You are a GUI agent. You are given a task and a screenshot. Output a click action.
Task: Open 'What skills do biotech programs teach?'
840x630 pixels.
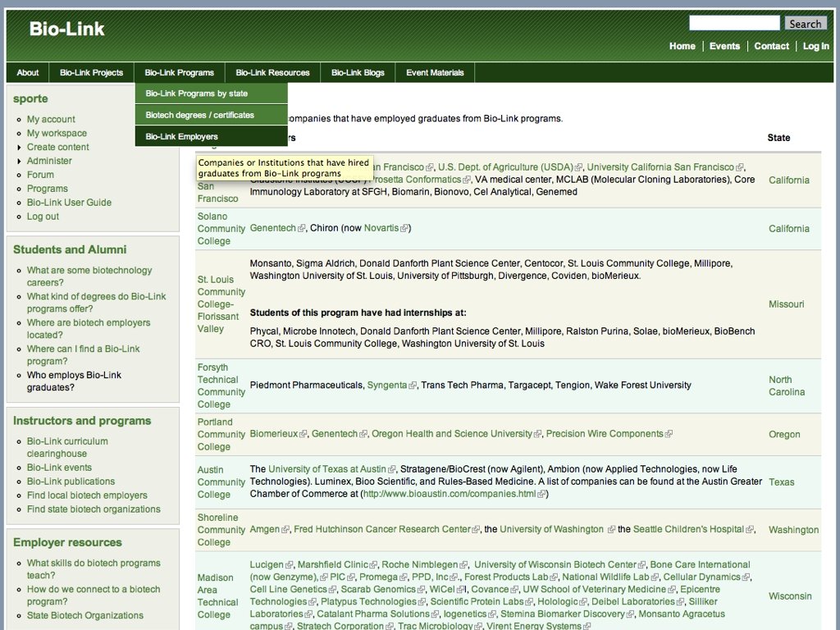tap(94, 569)
